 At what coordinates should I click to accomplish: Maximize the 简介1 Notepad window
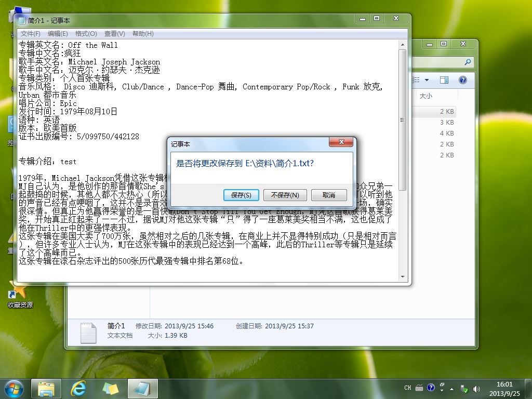pyautogui.click(x=377, y=19)
